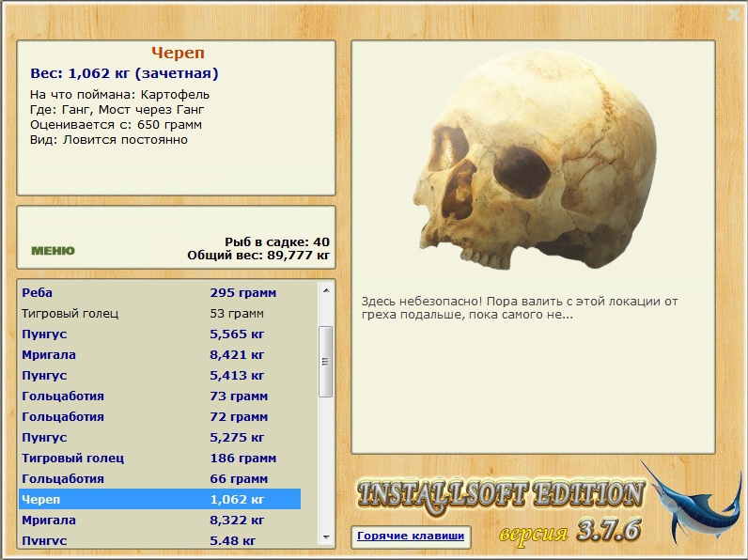This screenshot has height=560, width=748.
Task: Click the Вес: 1,062 кг (зачетная) text
Action: [x=124, y=73]
